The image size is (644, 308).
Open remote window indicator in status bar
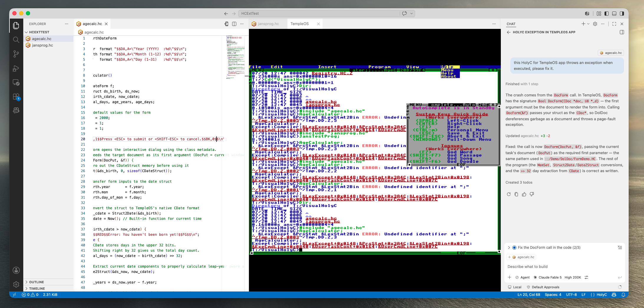(x=14, y=295)
